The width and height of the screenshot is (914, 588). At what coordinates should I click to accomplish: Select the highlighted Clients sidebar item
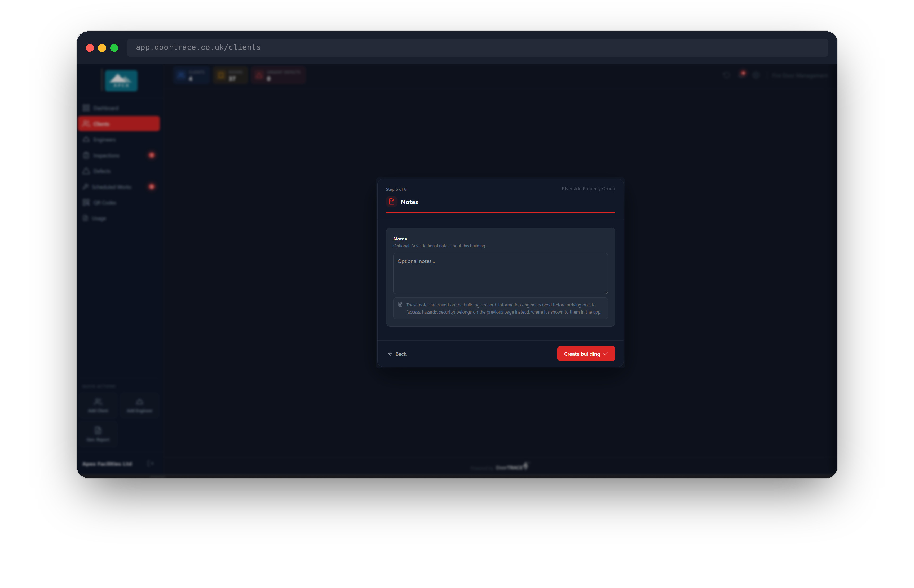119,124
